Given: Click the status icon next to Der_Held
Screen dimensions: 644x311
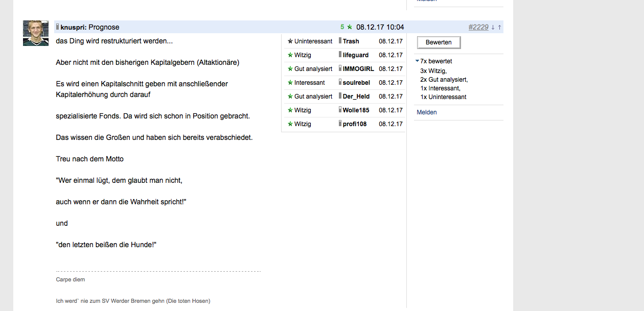Looking at the screenshot, I should pyautogui.click(x=340, y=96).
